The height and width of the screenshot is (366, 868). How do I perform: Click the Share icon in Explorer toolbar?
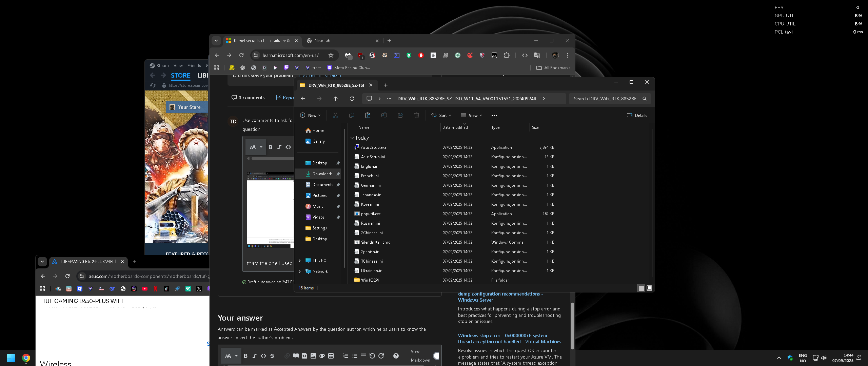400,116
